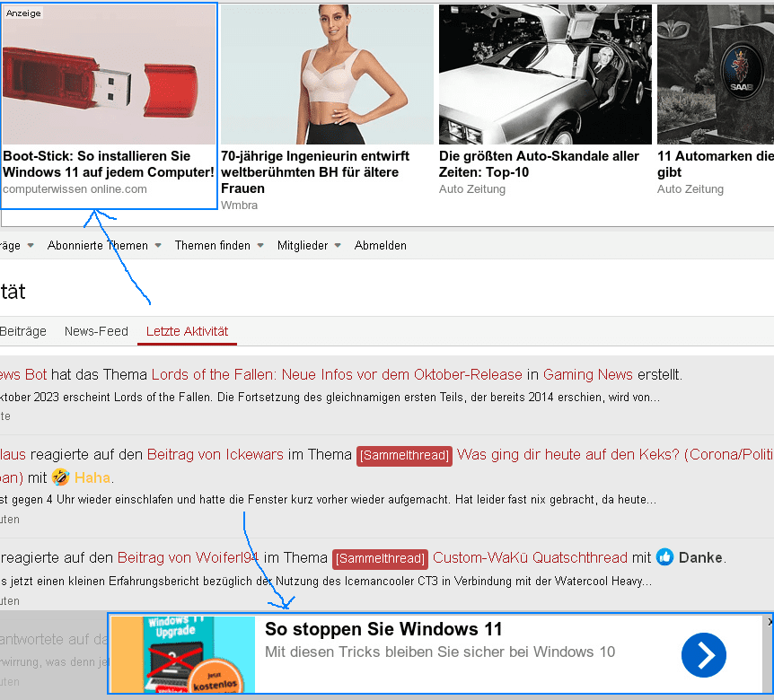Open the Gaming News forum link

point(587,375)
